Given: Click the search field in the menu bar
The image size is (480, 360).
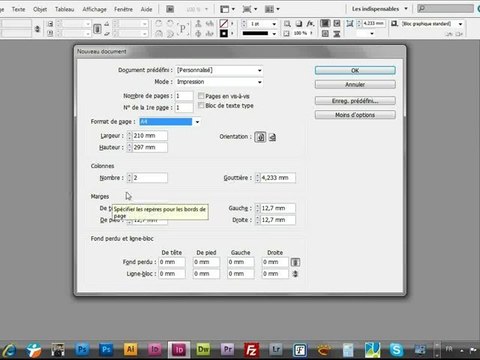Looking at the screenshot, I should (445, 9).
